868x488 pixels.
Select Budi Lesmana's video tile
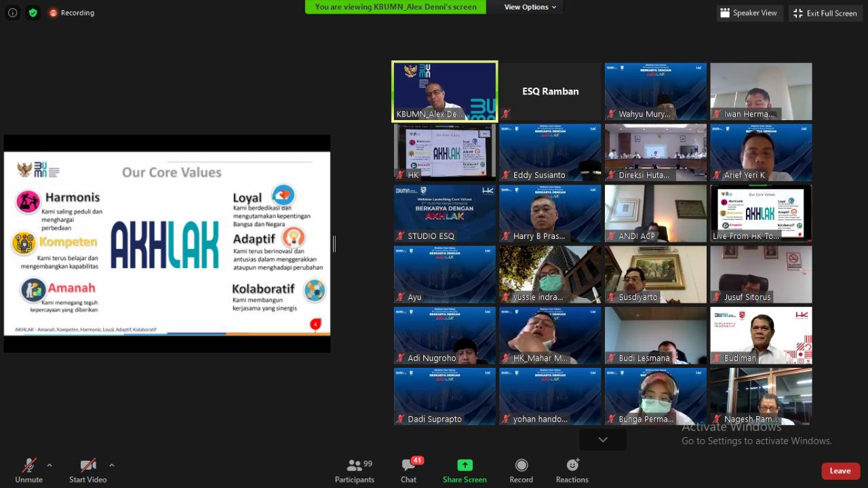coord(656,336)
